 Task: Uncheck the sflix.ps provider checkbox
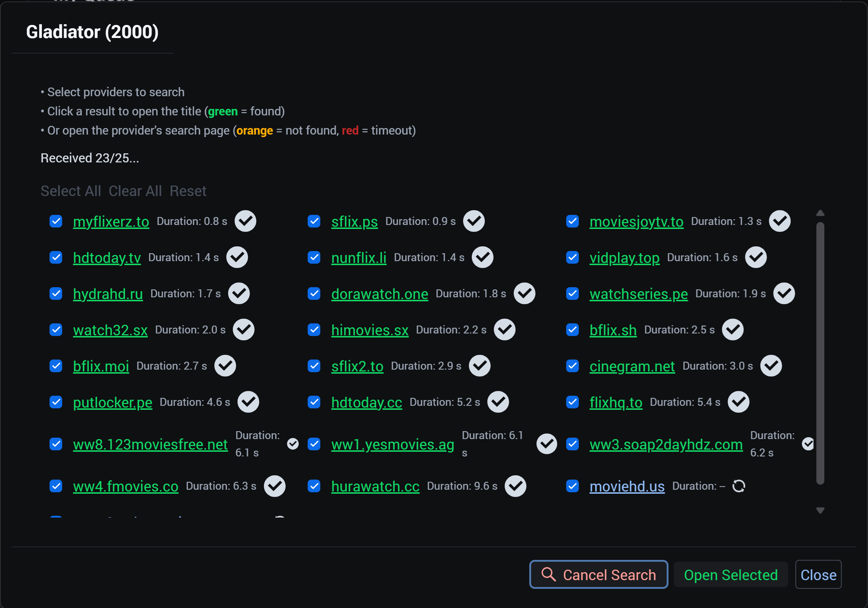point(314,221)
